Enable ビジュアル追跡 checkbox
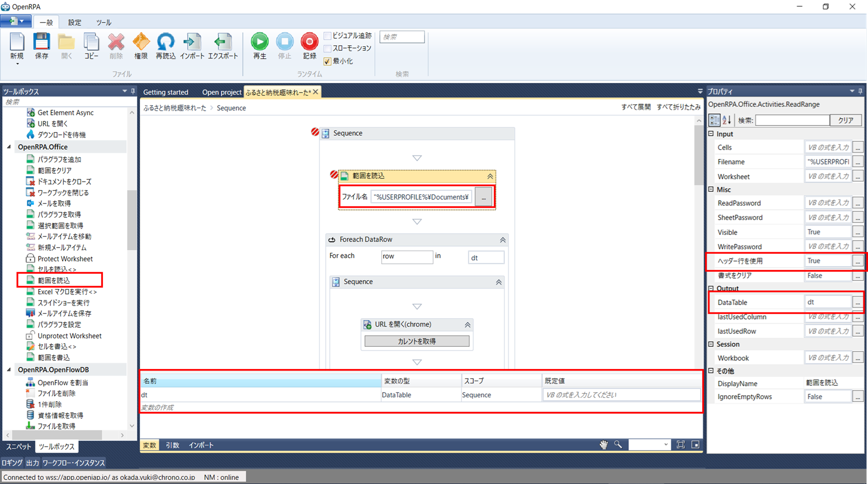This screenshot has height=484, width=868. click(328, 36)
